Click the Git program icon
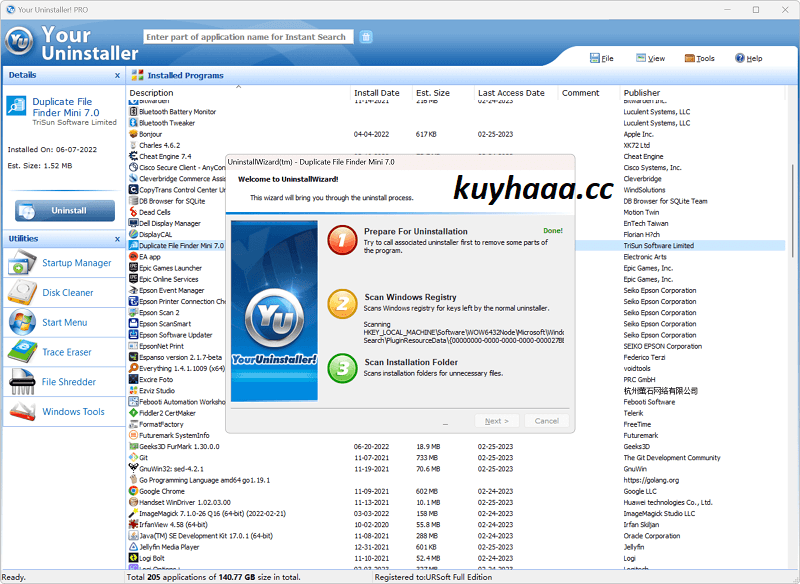 [x=133, y=458]
